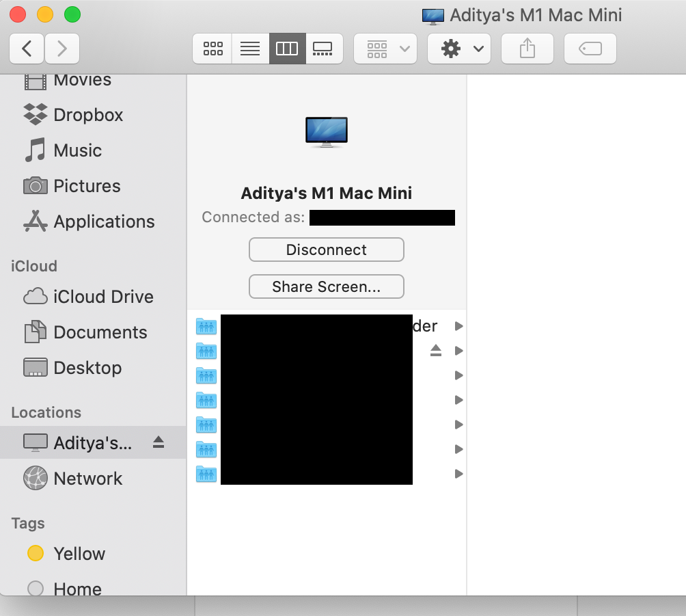Screen dimensions: 686x616
Task: Expand the fifth shared folder's arrow
Action: click(458, 425)
